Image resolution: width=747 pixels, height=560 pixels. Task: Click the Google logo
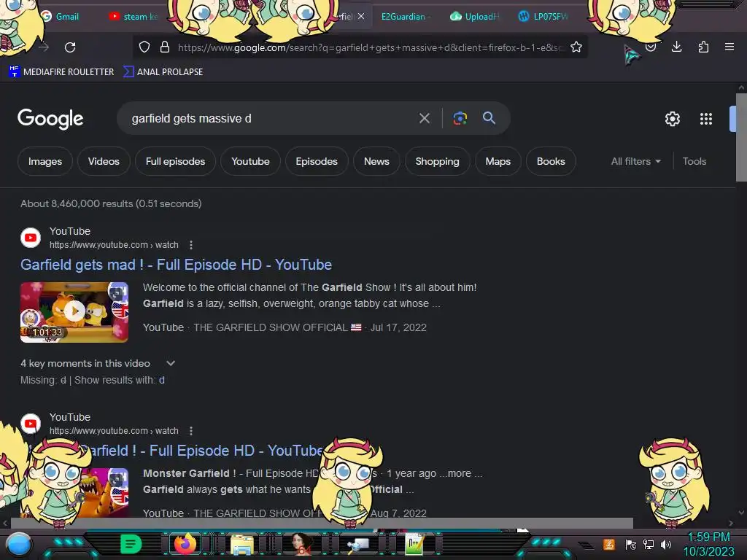click(x=50, y=119)
